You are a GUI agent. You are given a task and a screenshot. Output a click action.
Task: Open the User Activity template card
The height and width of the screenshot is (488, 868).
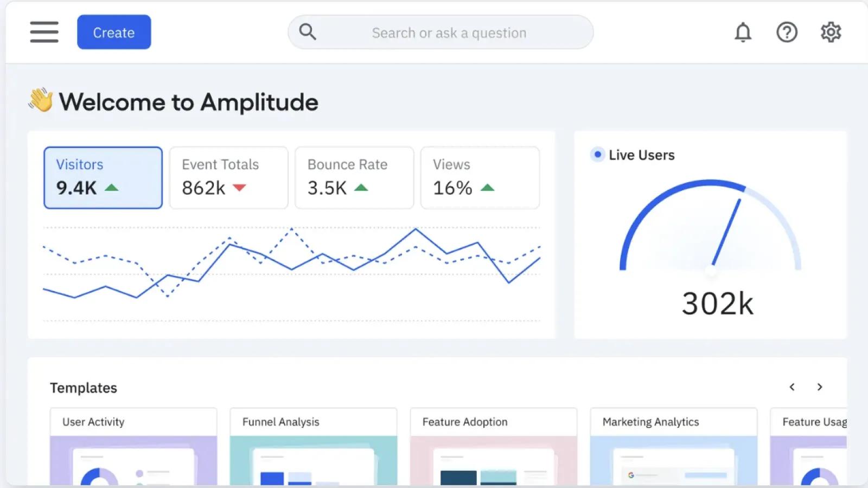tap(133, 447)
